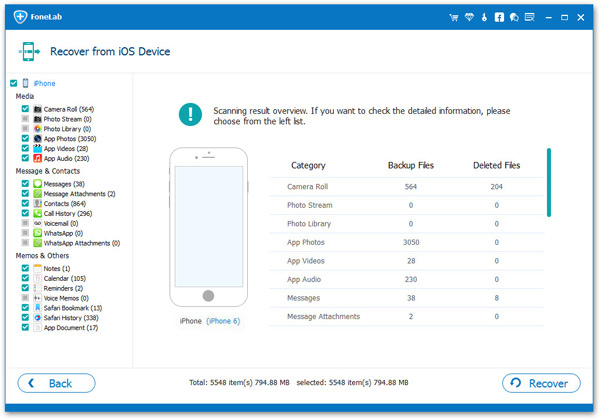Click the Category column header
This screenshot has height=419, width=600.
pyautogui.click(x=308, y=165)
